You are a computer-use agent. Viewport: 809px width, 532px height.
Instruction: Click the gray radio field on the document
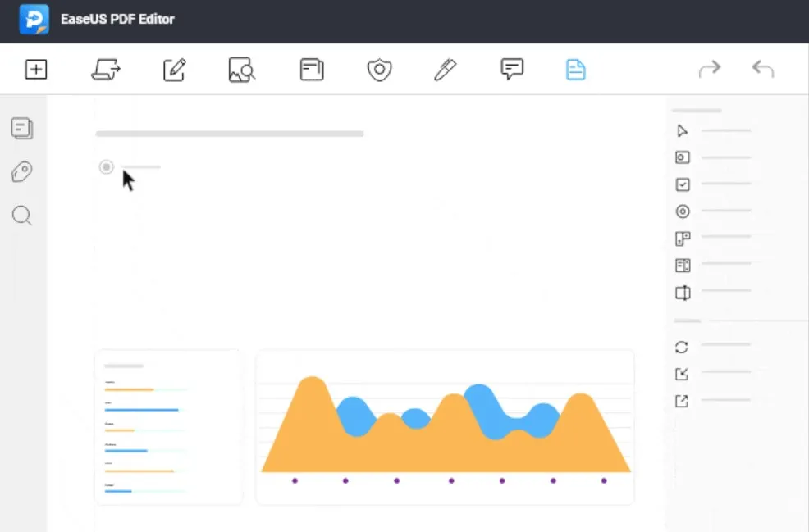(x=106, y=167)
